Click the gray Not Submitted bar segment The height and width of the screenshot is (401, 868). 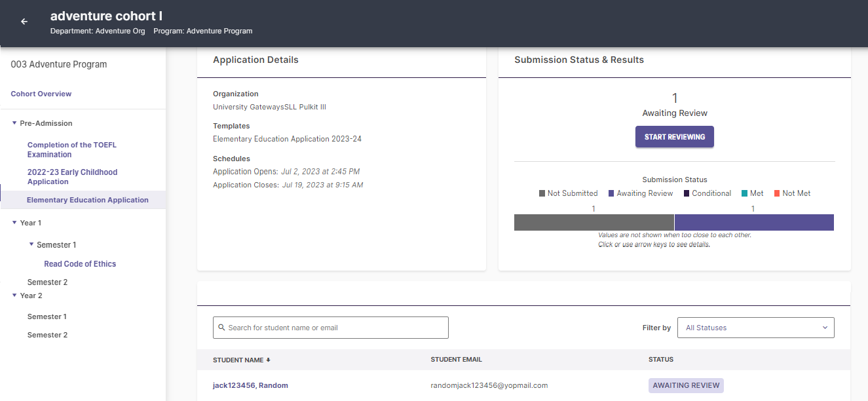(594, 223)
